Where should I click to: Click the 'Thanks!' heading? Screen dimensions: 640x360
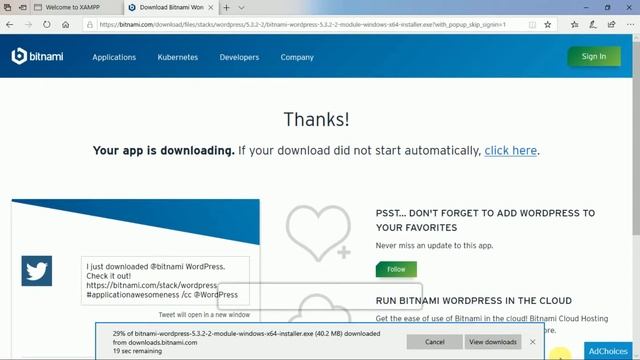(316, 119)
